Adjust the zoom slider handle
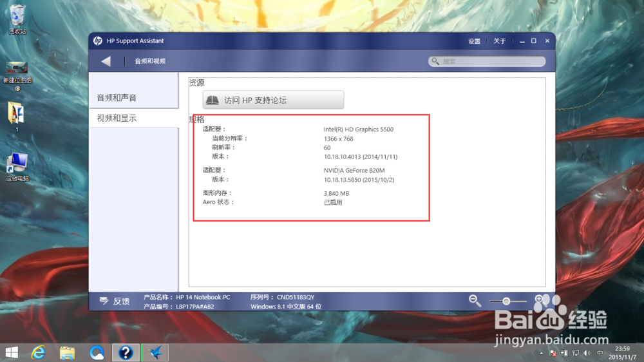This screenshot has width=644, height=362. point(506,301)
